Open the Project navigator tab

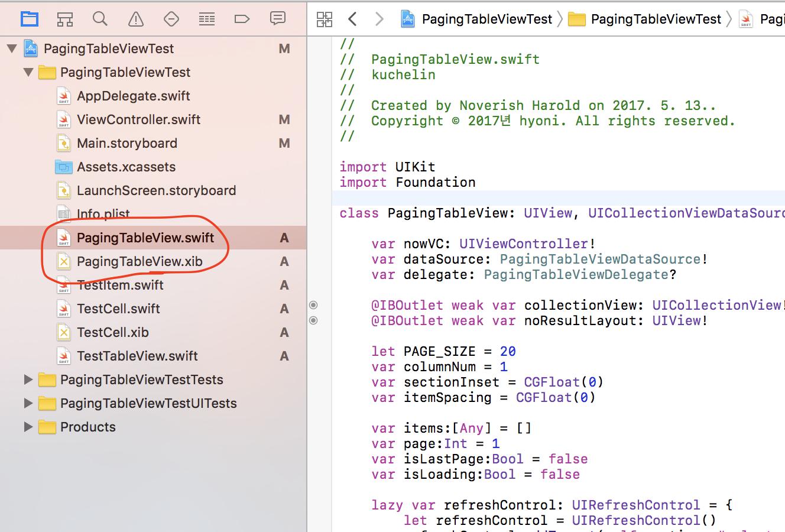pyautogui.click(x=29, y=19)
